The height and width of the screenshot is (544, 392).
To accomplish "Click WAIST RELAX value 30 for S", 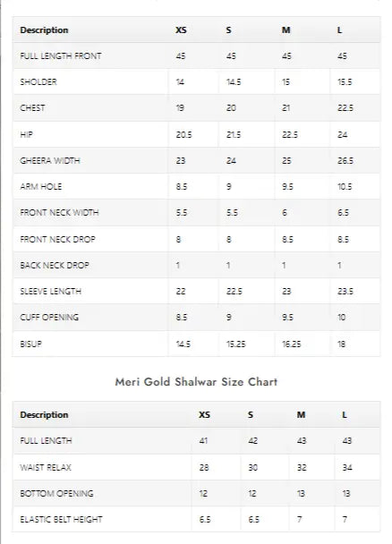I will pyautogui.click(x=252, y=468).
